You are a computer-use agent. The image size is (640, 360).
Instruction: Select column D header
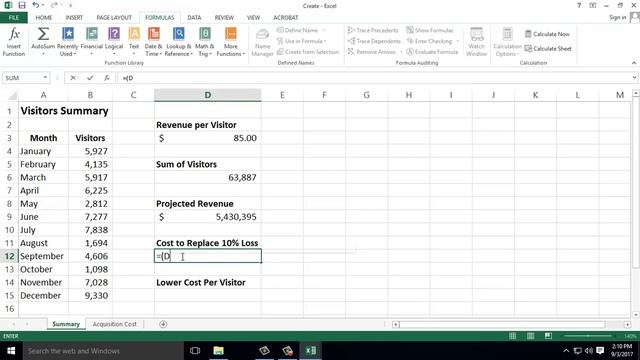pyautogui.click(x=208, y=95)
